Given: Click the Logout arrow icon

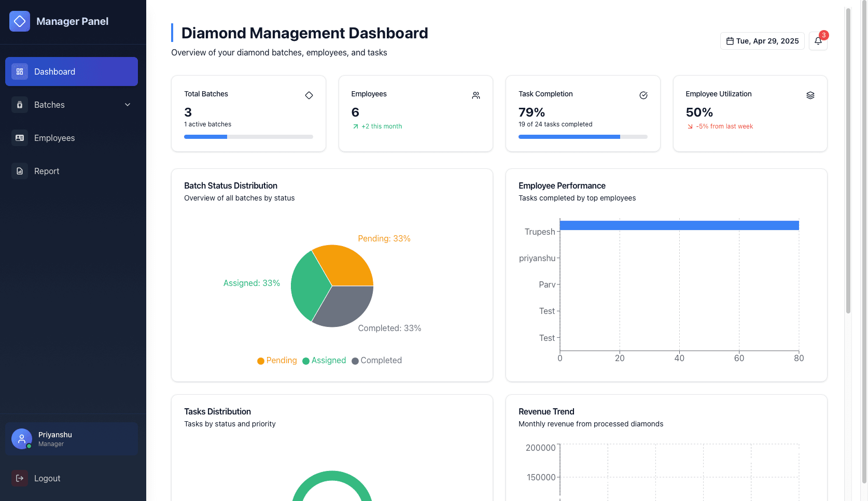Looking at the screenshot, I should coord(20,478).
